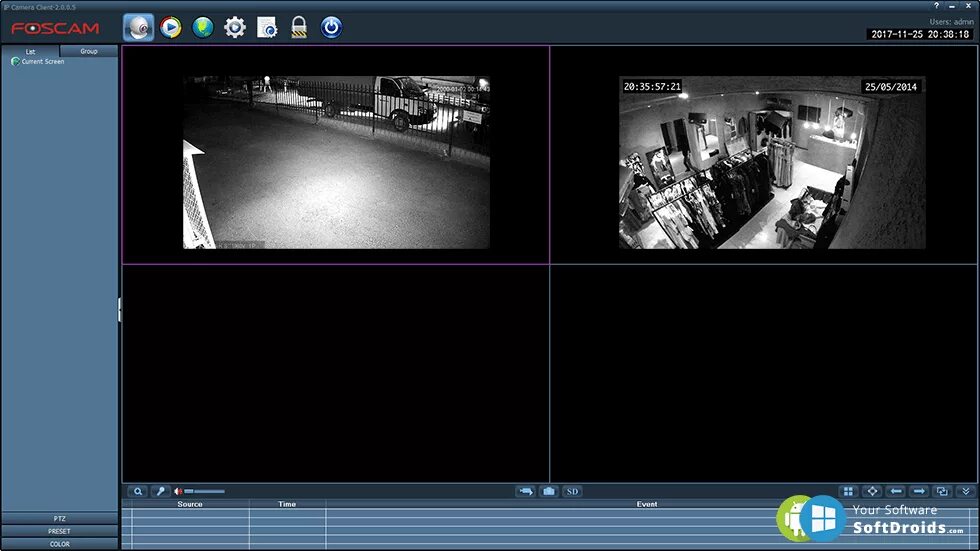Viewport: 980px width, 551px height.
Task: Click the 2017-11-25 20:38:18 clock display
Action: (920, 34)
